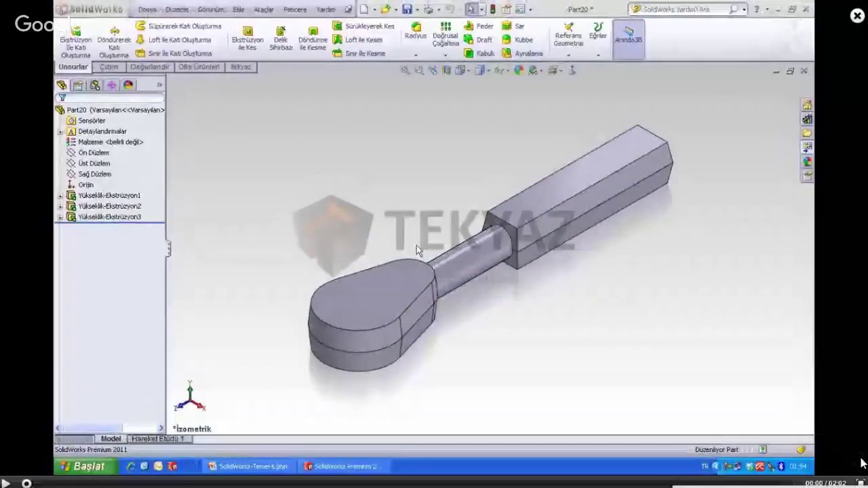Click Zoom to Fit view icon

(x=405, y=70)
